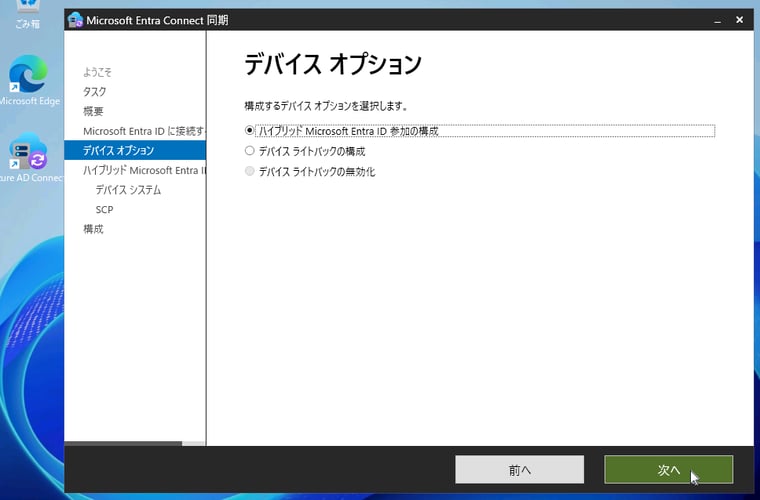Click the 構成するデバイス オプションを選択します text
The image size is (760, 500).
pyautogui.click(x=326, y=106)
